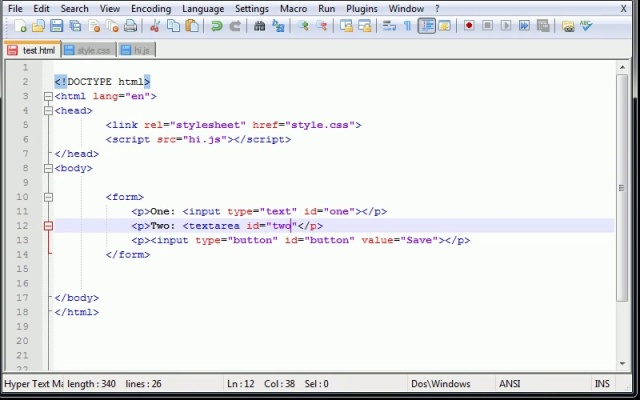Open the Plugins menu
The height and width of the screenshot is (400, 640).
coord(362,9)
